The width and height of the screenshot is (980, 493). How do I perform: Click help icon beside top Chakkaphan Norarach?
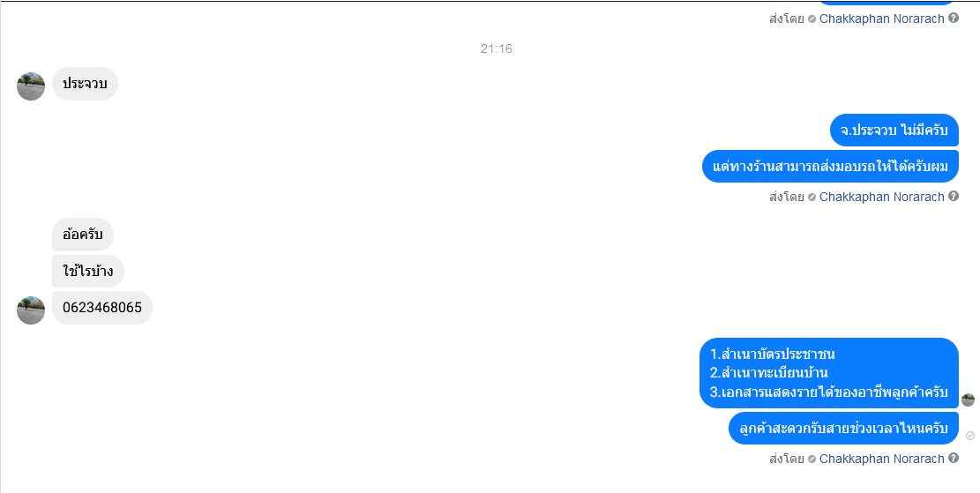pos(954,19)
